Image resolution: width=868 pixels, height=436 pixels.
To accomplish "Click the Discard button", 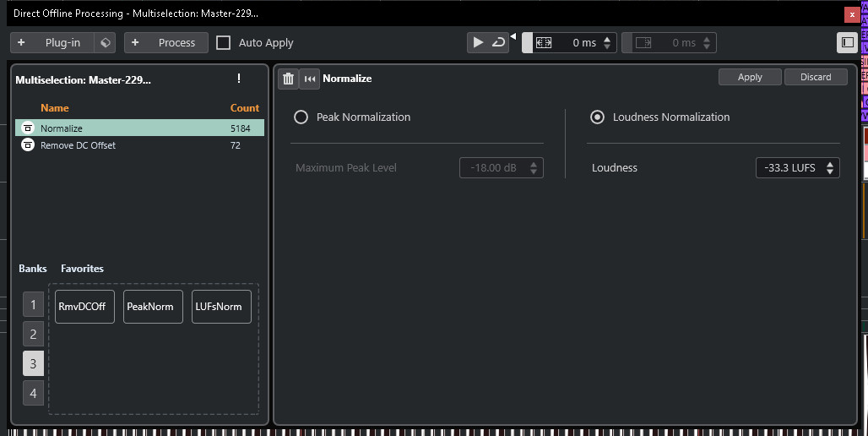I will [816, 77].
